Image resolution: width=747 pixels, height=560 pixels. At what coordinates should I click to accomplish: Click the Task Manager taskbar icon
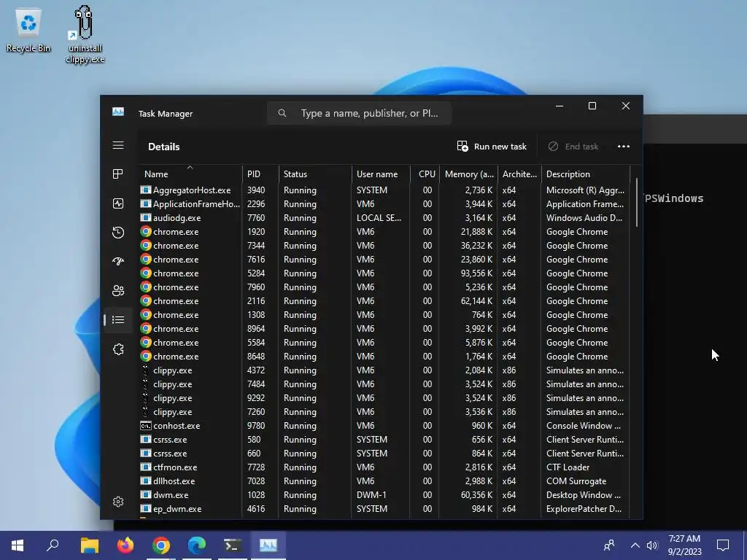pyautogui.click(x=268, y=545)
